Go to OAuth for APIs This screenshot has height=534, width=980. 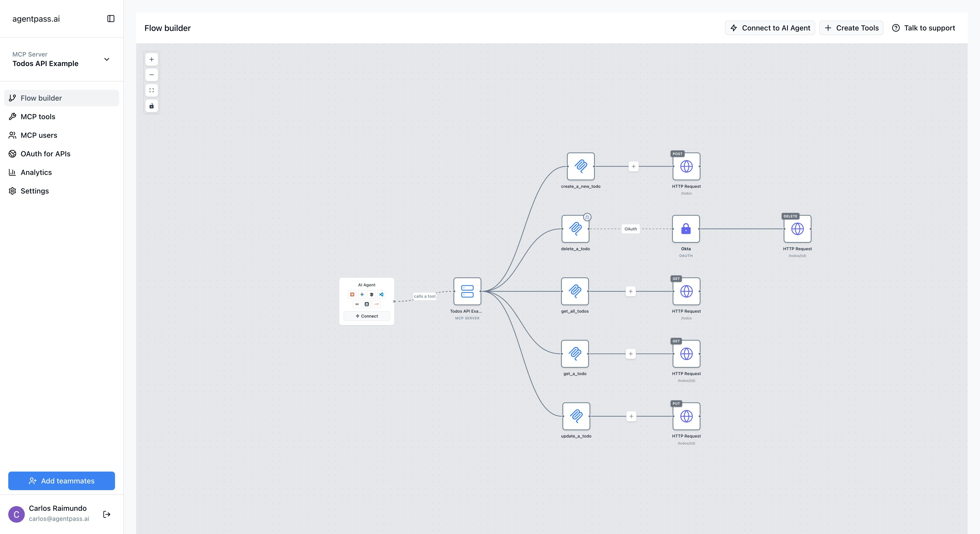(45, 154)
